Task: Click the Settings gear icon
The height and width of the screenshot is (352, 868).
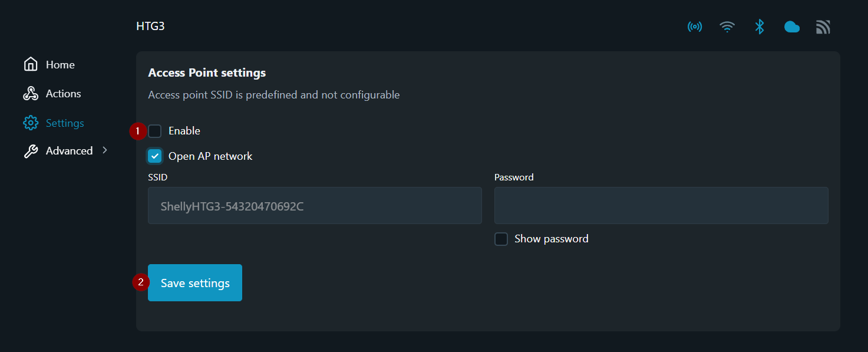Action: point(31,123)
